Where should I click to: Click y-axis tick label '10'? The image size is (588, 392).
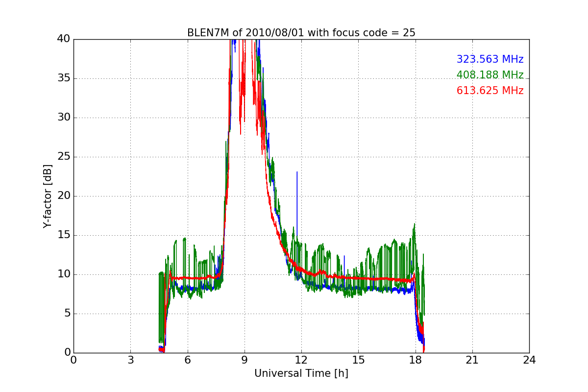64,274
